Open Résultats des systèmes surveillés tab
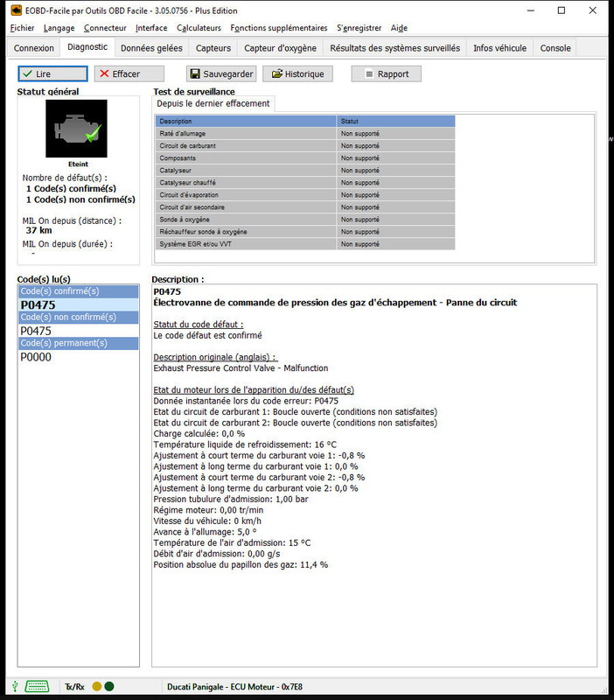The height and width of the screenshot is (700, 614). [x=395, y=48]
